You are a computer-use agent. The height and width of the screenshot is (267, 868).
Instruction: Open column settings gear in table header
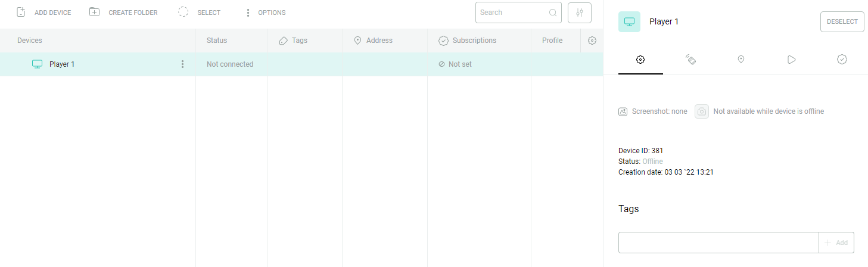[x=592, y=41]
